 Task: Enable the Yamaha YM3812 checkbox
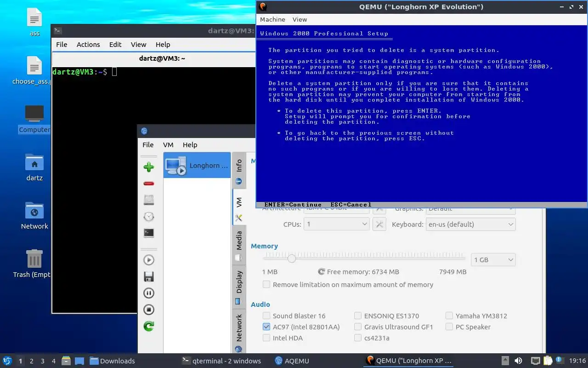449,316
